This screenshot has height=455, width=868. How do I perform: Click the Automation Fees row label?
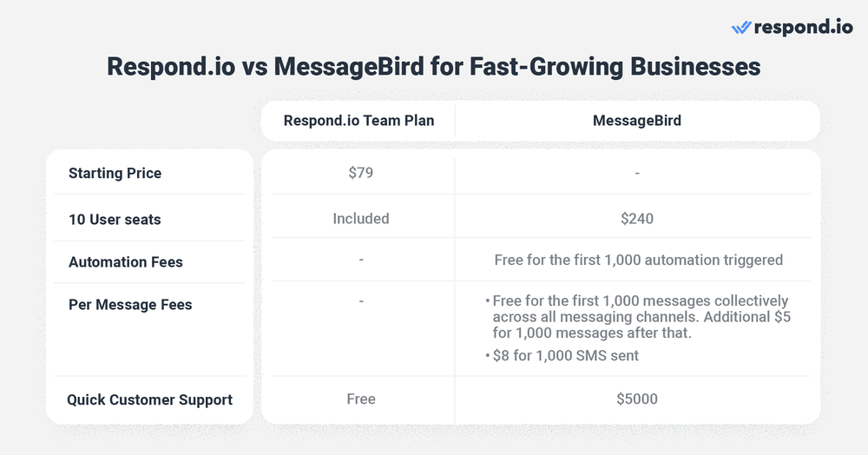[125, 261]
